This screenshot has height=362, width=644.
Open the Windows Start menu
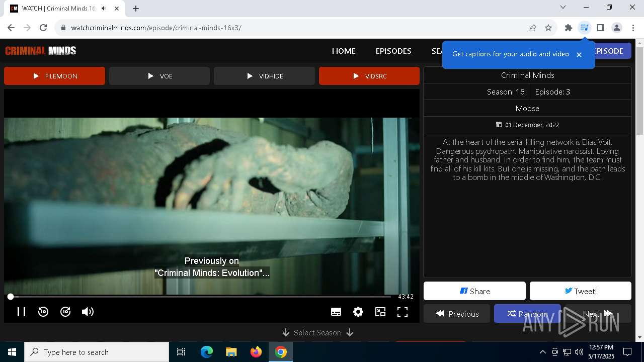12,352
